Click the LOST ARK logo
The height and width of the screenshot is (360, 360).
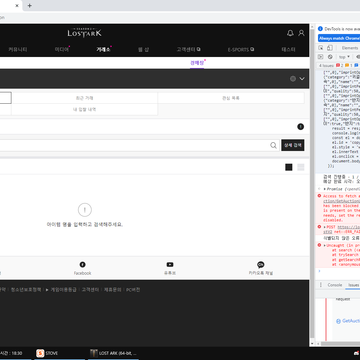tap(84, 32)
